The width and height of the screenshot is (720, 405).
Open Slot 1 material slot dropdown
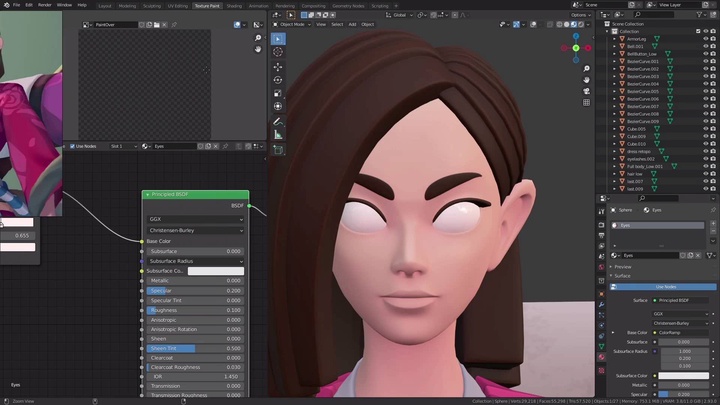[x=123, y=146]
